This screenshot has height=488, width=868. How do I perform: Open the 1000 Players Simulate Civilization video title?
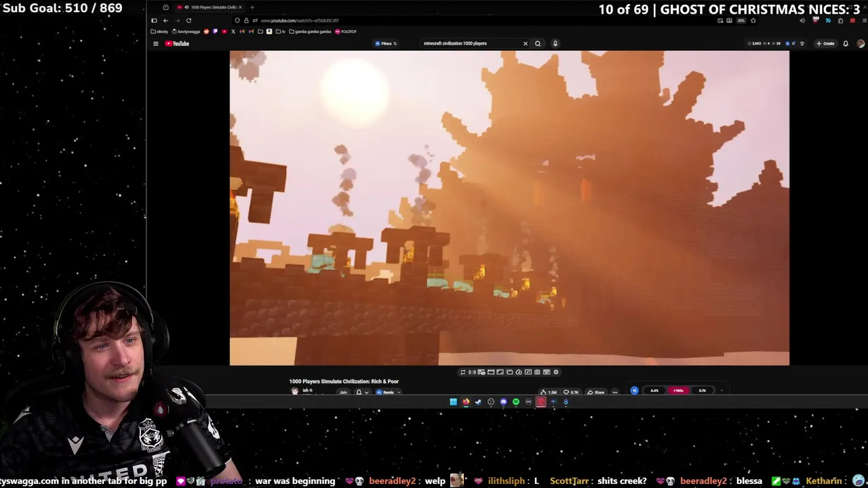[344, 382]
